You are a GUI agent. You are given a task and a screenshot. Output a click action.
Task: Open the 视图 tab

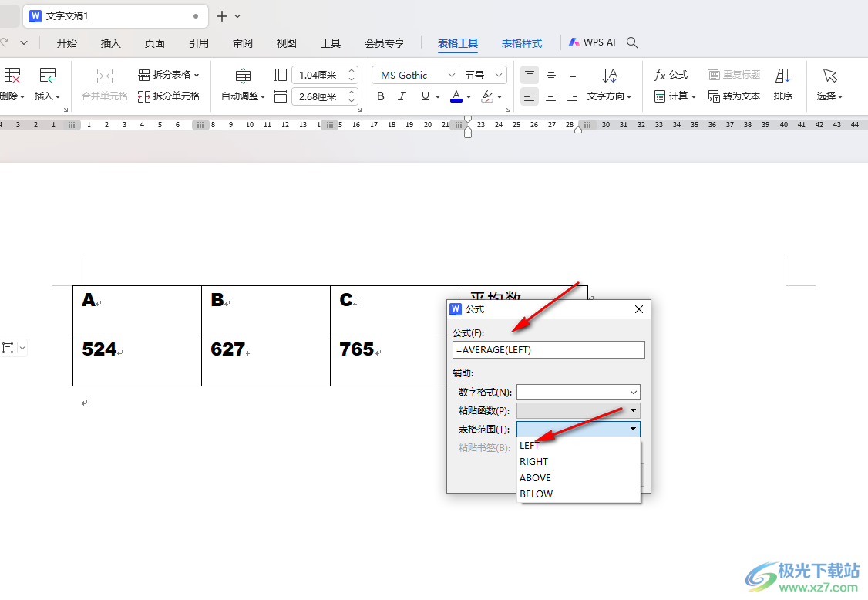(286, 42)
